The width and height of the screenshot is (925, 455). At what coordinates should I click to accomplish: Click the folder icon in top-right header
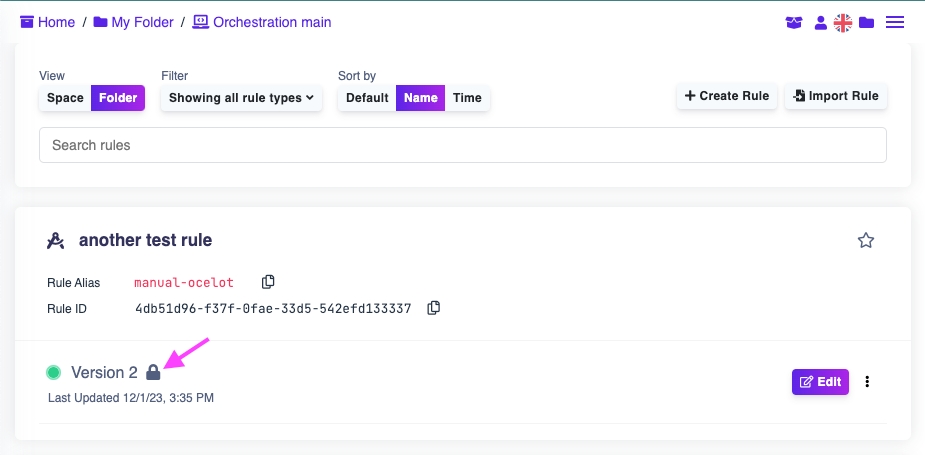[866, 22]
